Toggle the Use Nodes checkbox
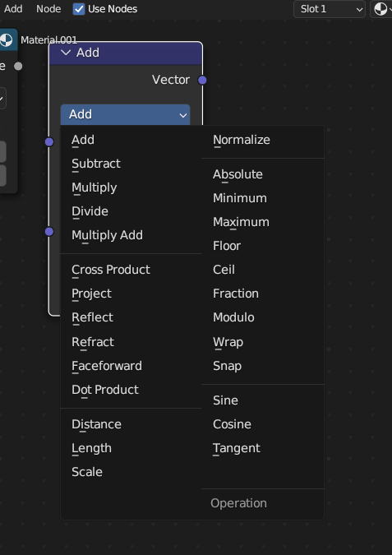The width and height of the screenshot is (392, 555). (79, 9)
